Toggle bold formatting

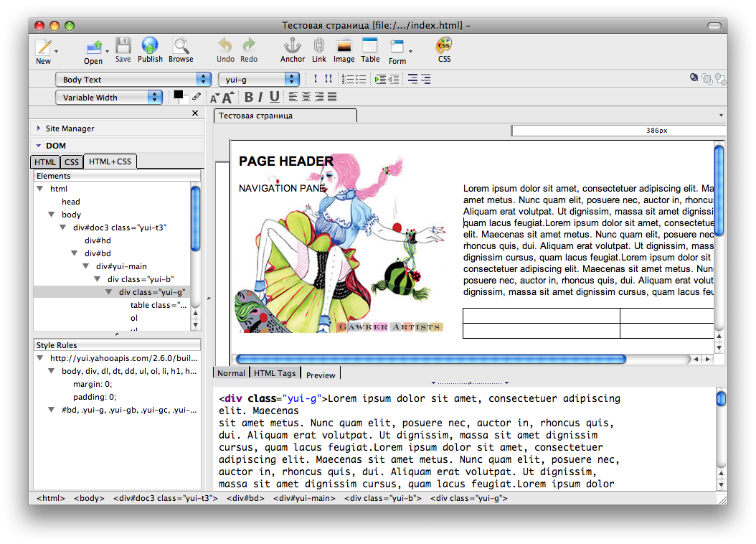pyautogui.click(x=249, y=97)
